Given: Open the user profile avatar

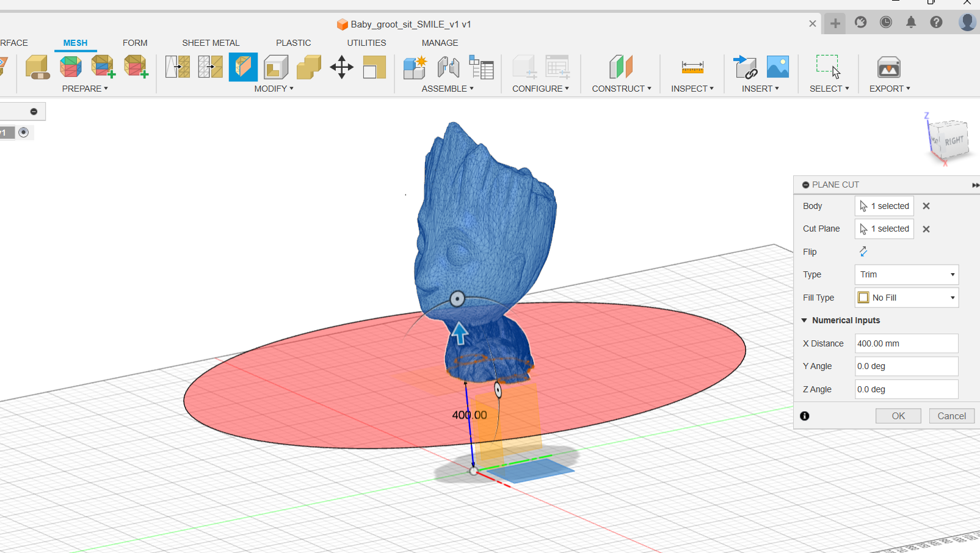Looking at the screenshot, I should point(967,22).
